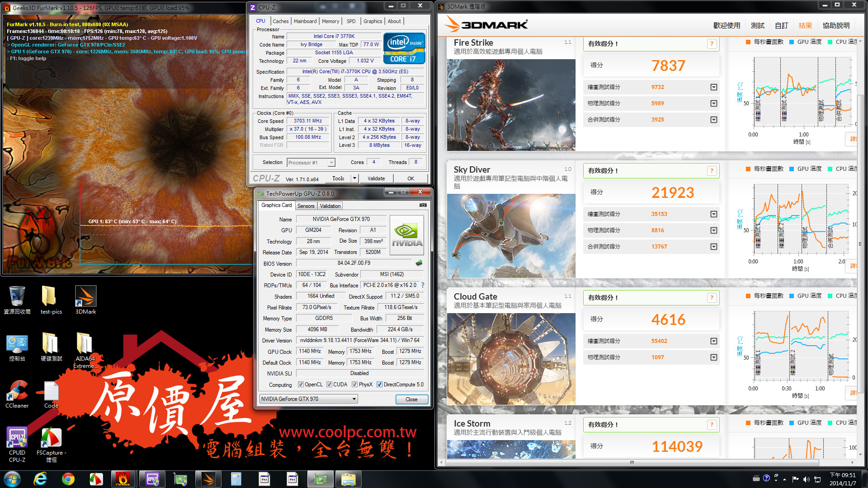Expand Fire Strike 合併測試得分 3925 details
This screenshot has width=868, height=488.
(x=713, y=120)
